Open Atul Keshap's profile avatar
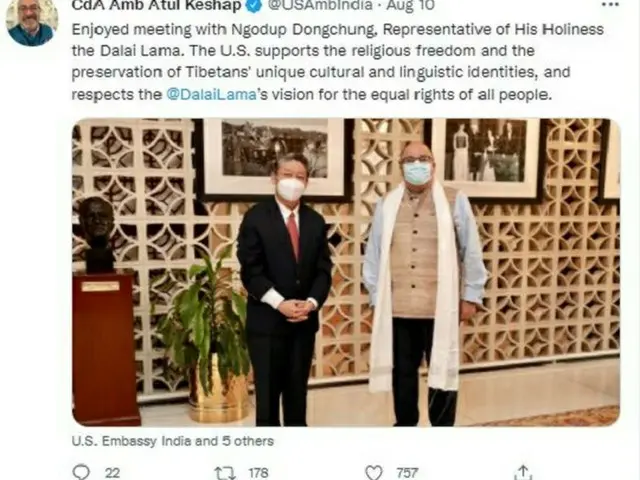This screenshot has height=480, width=640. pos(32,22)
